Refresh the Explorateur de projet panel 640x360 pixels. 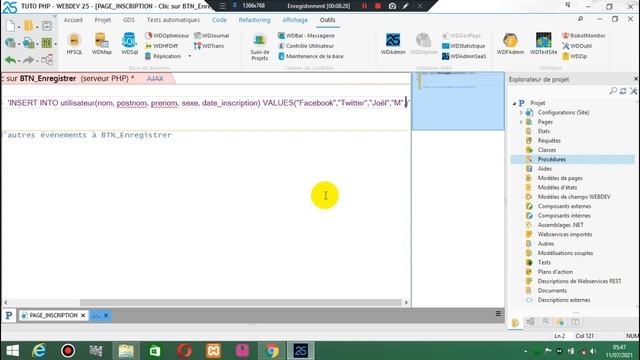[623, 91]
